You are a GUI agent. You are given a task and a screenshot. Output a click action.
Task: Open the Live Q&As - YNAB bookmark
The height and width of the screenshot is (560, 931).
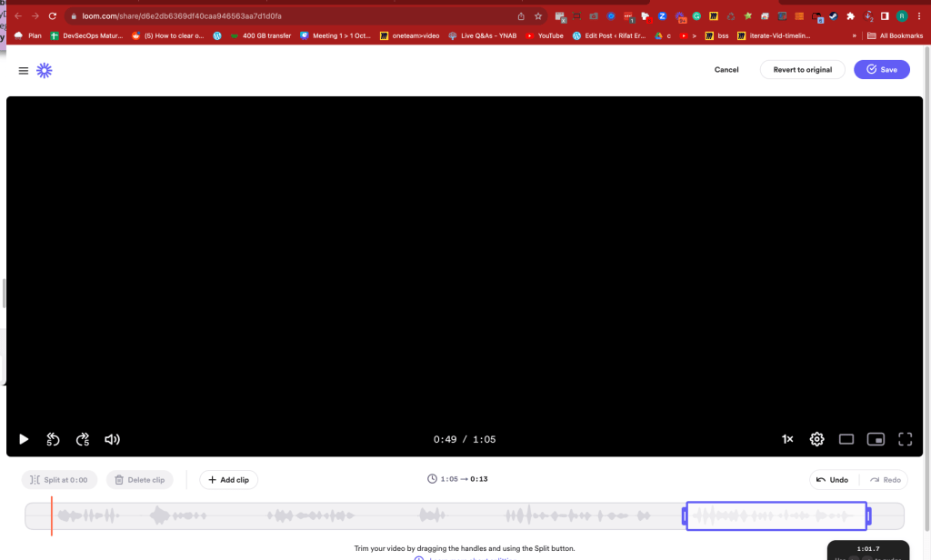(482, 35)
